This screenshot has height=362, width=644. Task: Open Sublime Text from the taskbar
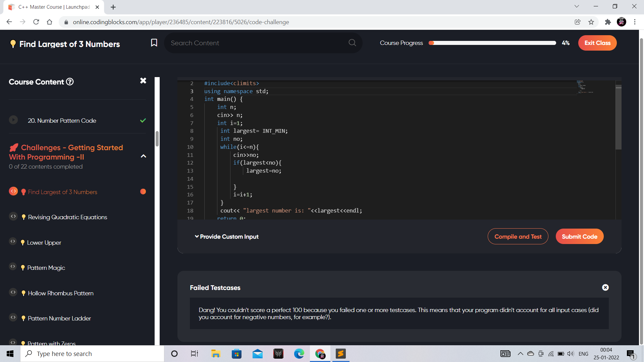(x=340, y=354)
